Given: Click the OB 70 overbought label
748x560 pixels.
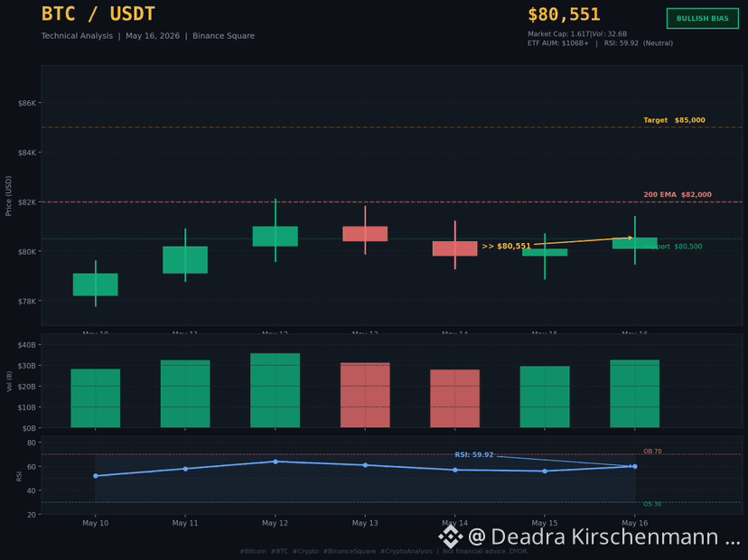Looking at the screenshot, I should [x=652, y=452].
